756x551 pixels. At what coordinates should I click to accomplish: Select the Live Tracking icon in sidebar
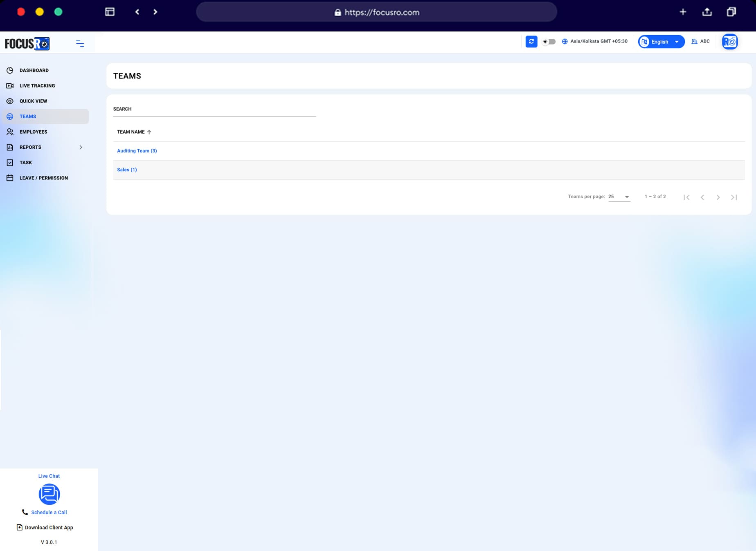tap(10, 85)
